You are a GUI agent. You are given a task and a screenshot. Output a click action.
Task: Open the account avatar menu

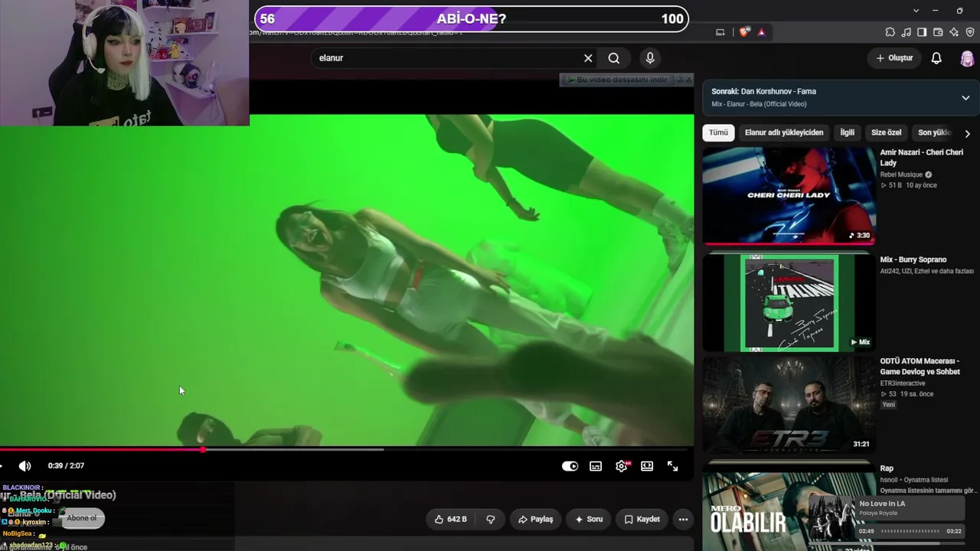[967, 58]
